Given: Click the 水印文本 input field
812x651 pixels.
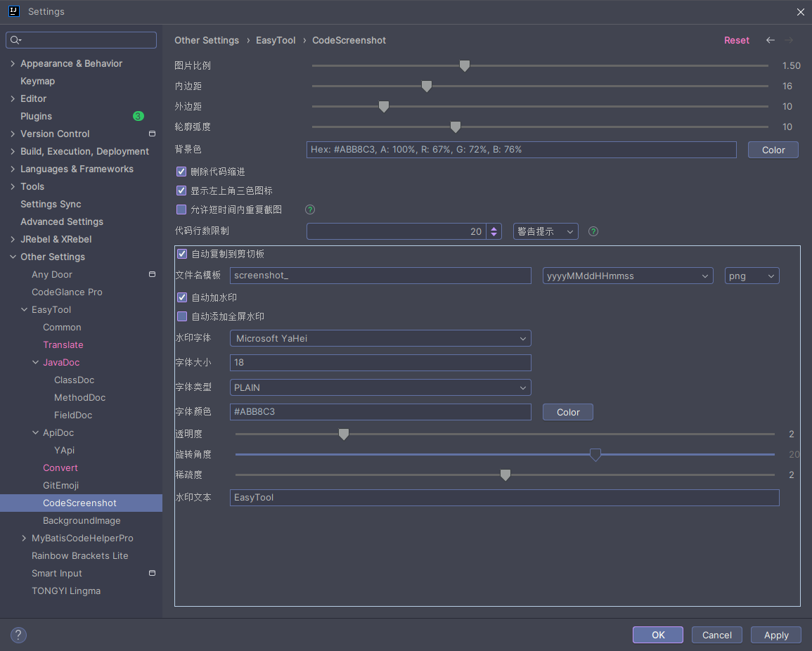Looking at the screenshot, I should [x=504, y=497].
